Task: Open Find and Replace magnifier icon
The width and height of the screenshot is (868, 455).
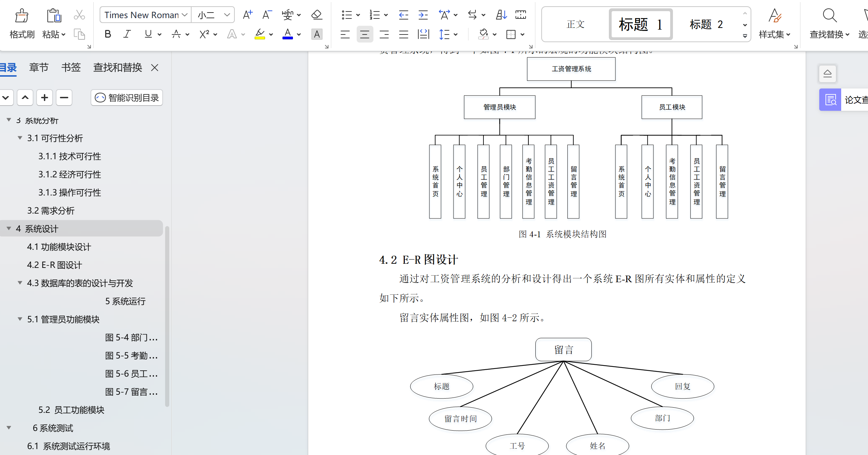Action: click(829, 16)
